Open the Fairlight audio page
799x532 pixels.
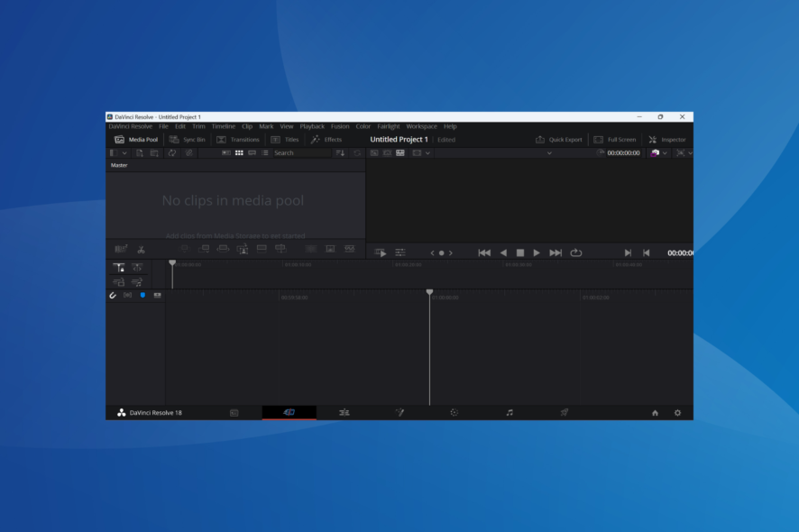pos(509,412)
